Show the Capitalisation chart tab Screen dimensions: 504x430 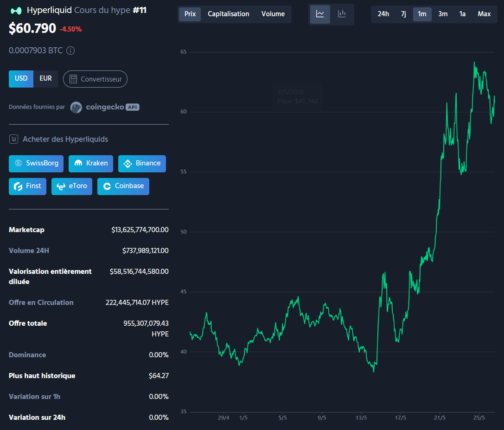coord(229,14)
